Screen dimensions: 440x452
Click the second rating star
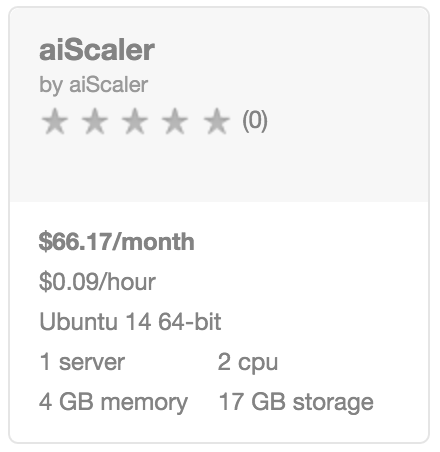(x=95, y=121)
